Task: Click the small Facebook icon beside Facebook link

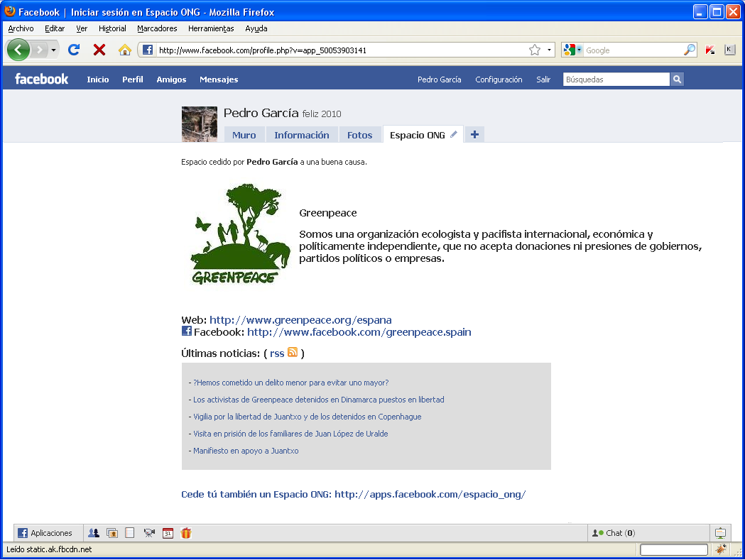Action: click(187, 331)
